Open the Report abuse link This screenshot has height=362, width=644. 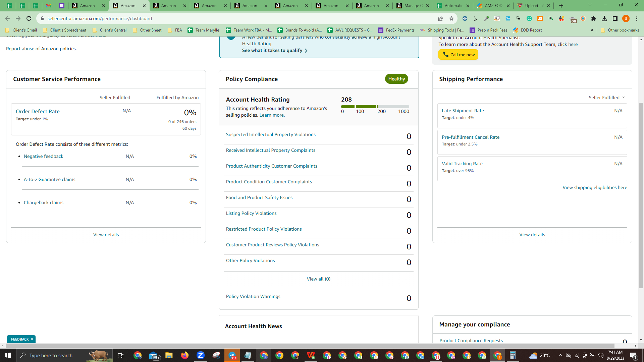pyautogui.click(x=20, y=49)
